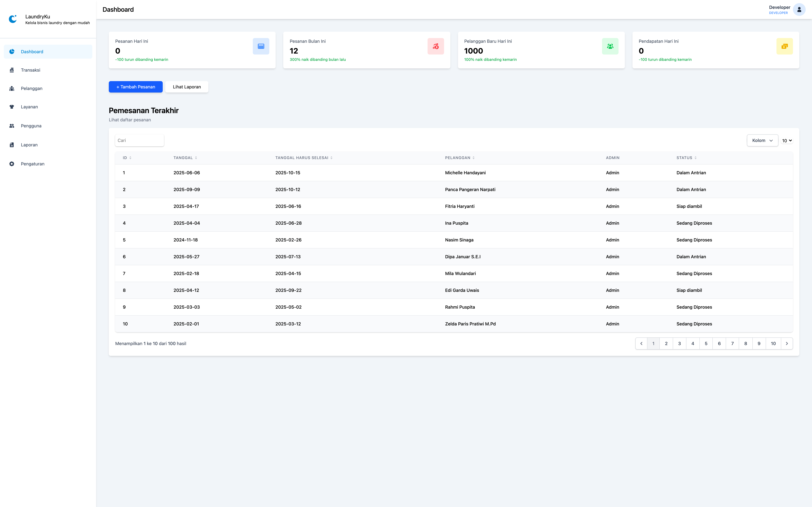
Task: Click the Pelanggan customers icon in the sidebar
Action: 12,88
